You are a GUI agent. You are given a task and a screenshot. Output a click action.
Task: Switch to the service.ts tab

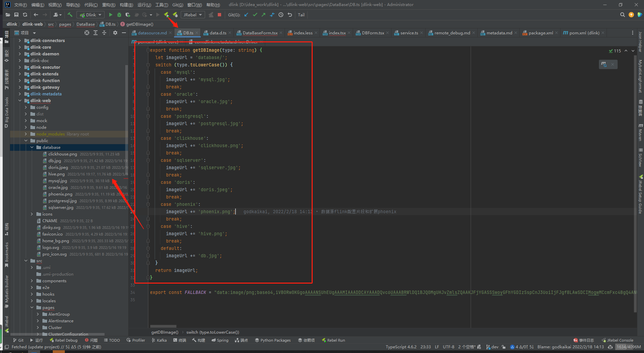tap(409, 33)
